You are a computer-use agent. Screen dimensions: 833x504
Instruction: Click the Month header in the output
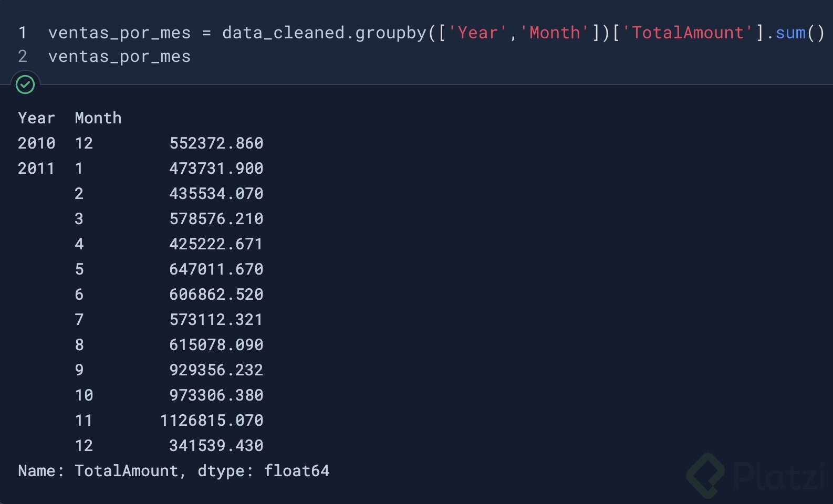[x=98, y=118]
